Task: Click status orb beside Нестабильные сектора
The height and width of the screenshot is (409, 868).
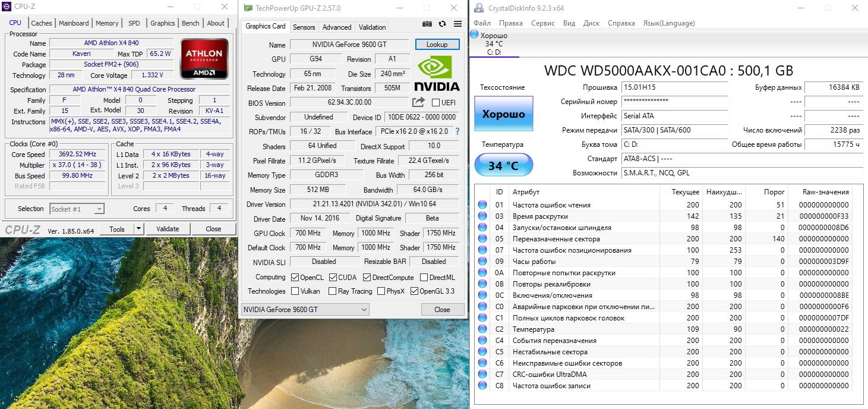Action: coord(482,352)
